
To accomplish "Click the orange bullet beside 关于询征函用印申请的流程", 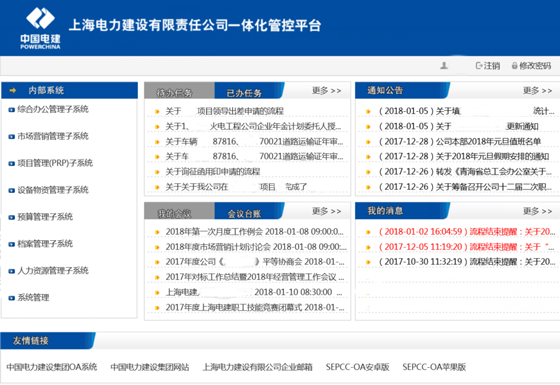I will 157,172.
